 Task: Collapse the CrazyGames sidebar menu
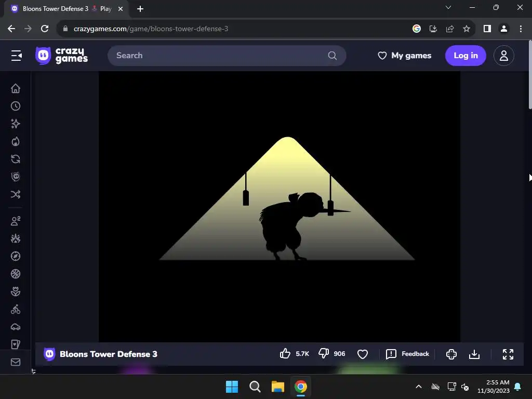pyautogui.click(x=16, y=56)
